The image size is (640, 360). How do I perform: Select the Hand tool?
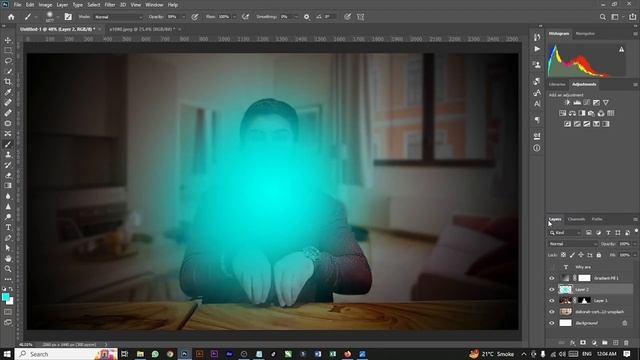[x=8, y=258]
